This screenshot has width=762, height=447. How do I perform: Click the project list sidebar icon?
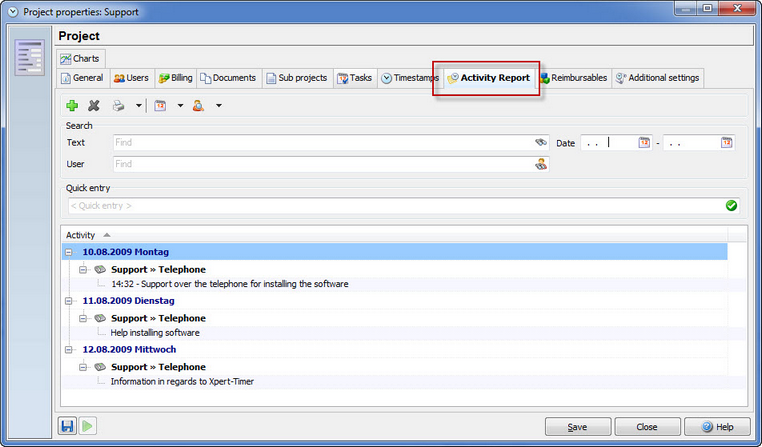[29, 57]
